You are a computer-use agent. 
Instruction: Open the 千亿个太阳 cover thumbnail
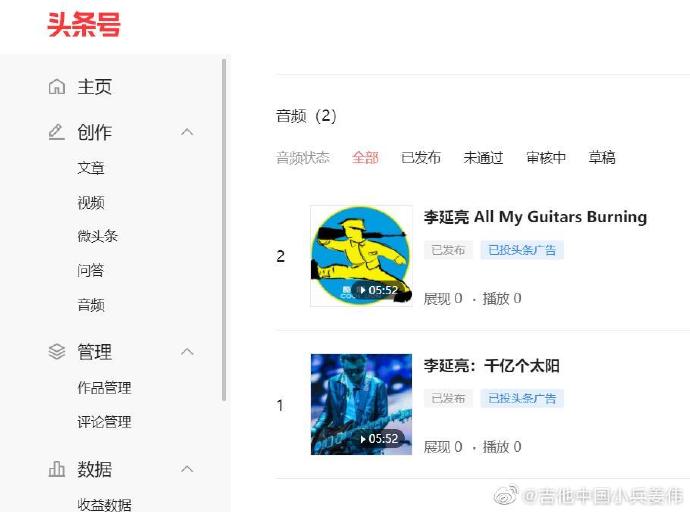[x=361, y=404]
